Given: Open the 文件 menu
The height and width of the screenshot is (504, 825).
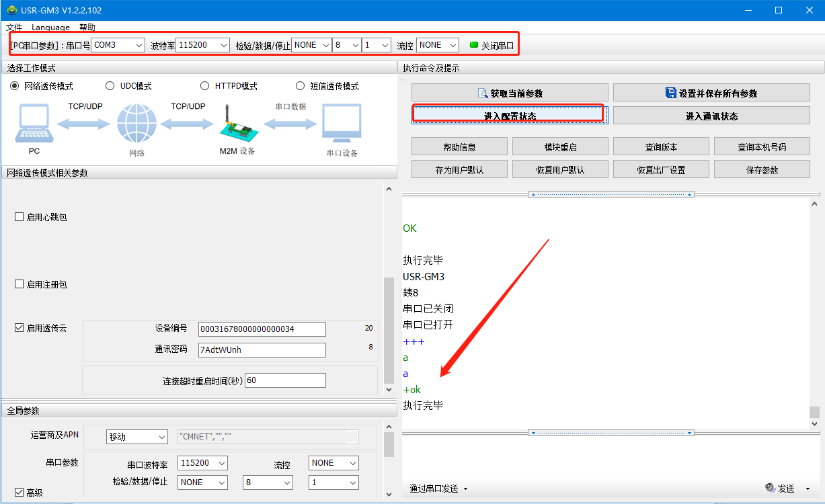Looking at the screenshot, I should pyautogui.click(x=14, y=28).
